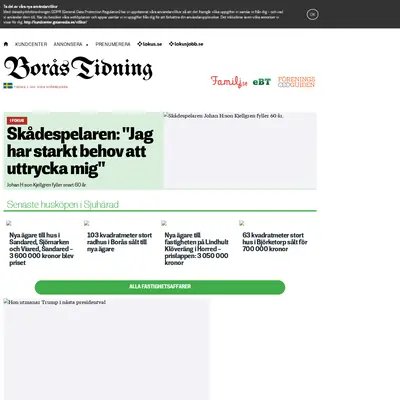Expand the Annonsera dropdown arrow
This screenshot has width=400, height=400.
click(87, 45)
